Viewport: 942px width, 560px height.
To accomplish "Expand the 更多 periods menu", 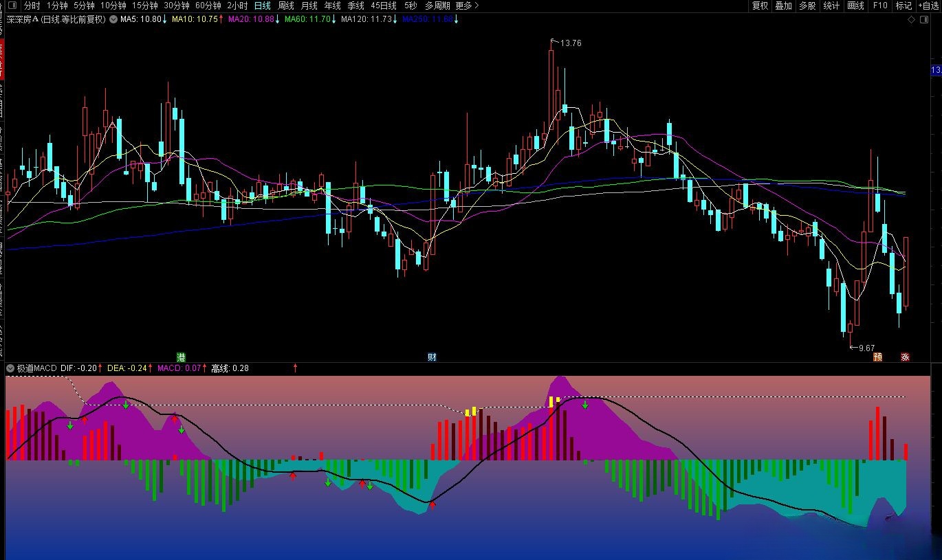I will (467, 5).
